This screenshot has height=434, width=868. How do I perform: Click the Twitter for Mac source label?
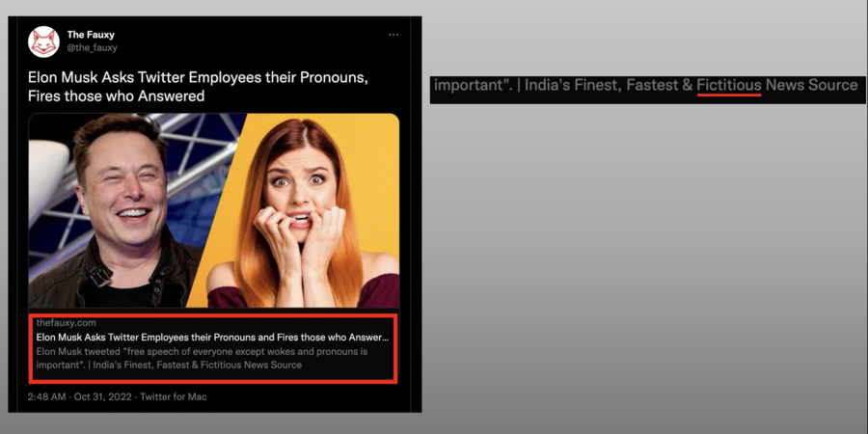(174, 396)
